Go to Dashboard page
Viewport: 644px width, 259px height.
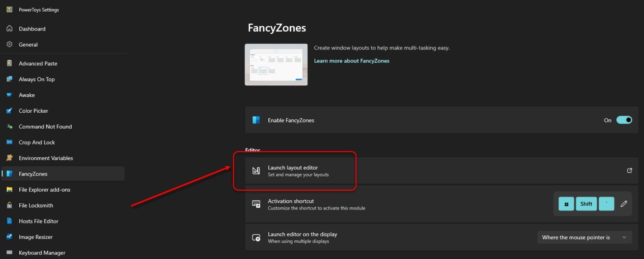point(63,28)
